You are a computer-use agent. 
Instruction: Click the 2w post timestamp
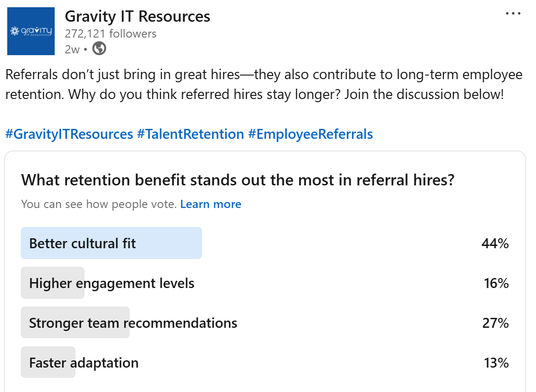71,49
